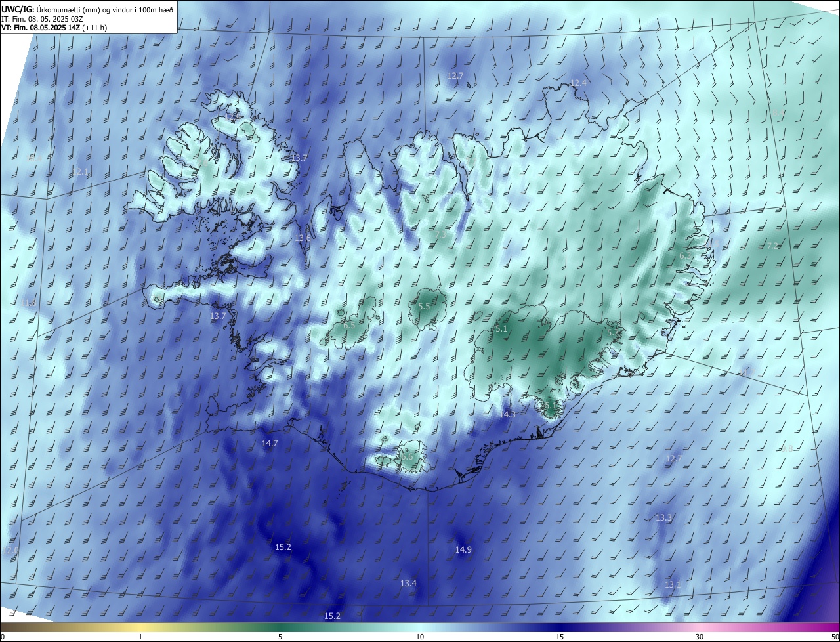840x642 pixels.
Task: Click the 5.5 value label on the glacier
Action: pyautogui.click(x=424, y=307)
